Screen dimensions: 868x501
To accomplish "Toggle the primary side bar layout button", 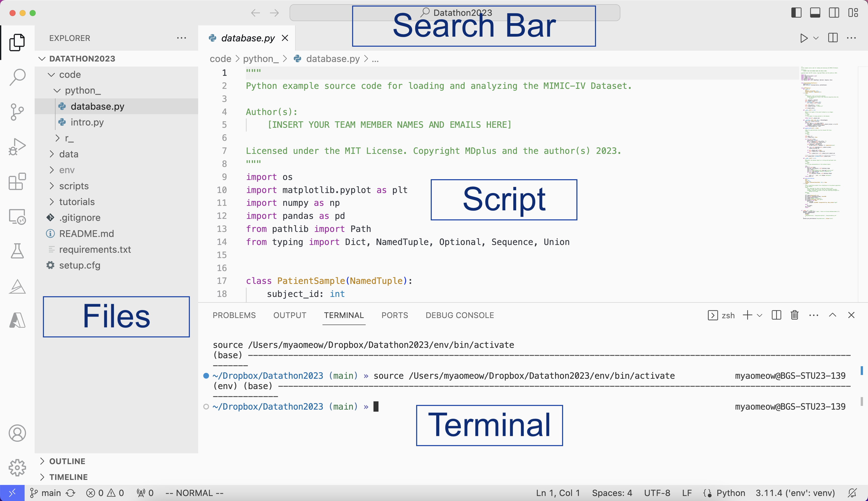I will pyautogui.click(x=796, y=13).
